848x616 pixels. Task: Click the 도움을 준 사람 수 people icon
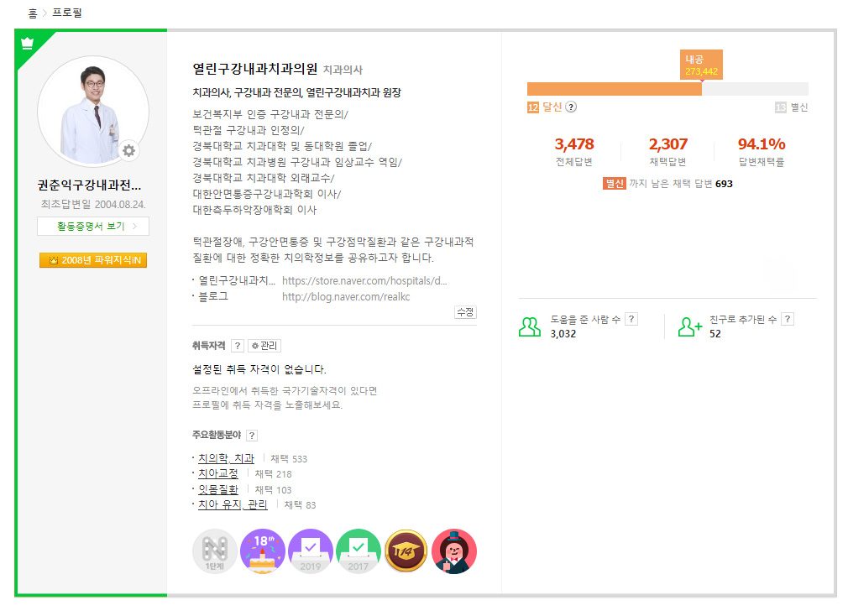click(530, 326)
